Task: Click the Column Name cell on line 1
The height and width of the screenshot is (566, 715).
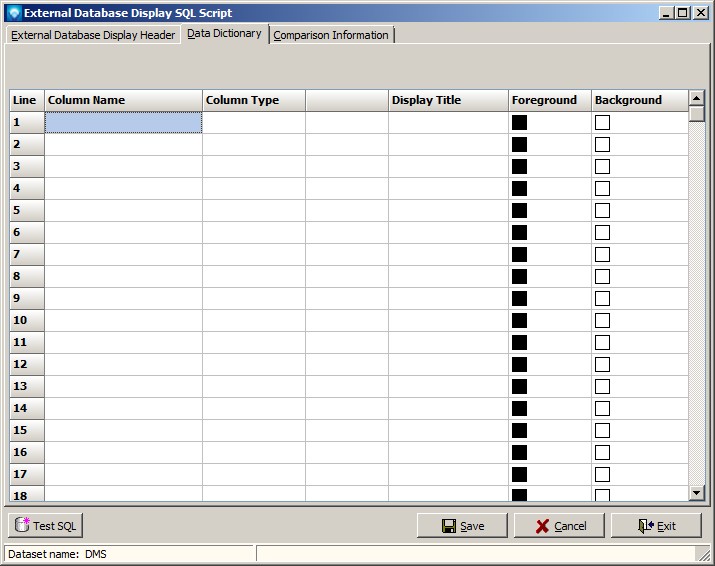Action: 123,123
